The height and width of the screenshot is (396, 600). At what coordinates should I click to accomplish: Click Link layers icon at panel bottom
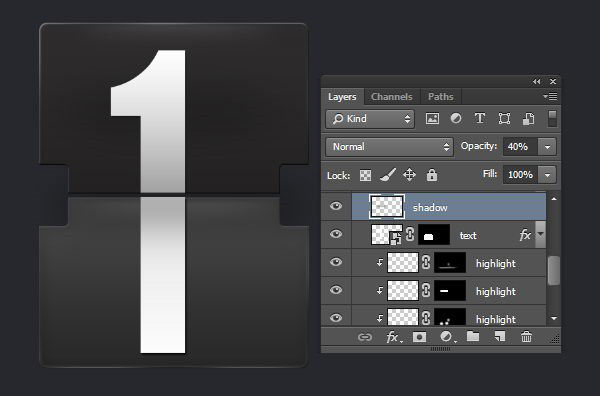point(365,337)
